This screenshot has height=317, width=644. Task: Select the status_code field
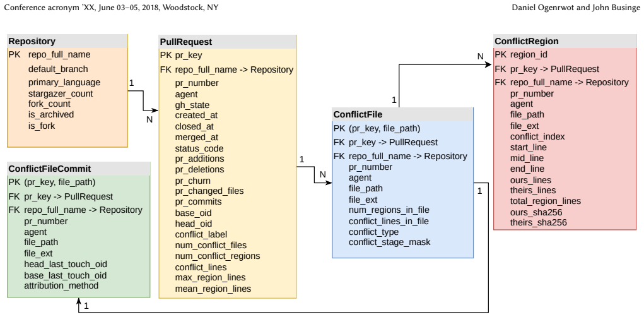(x=199, y=148)
